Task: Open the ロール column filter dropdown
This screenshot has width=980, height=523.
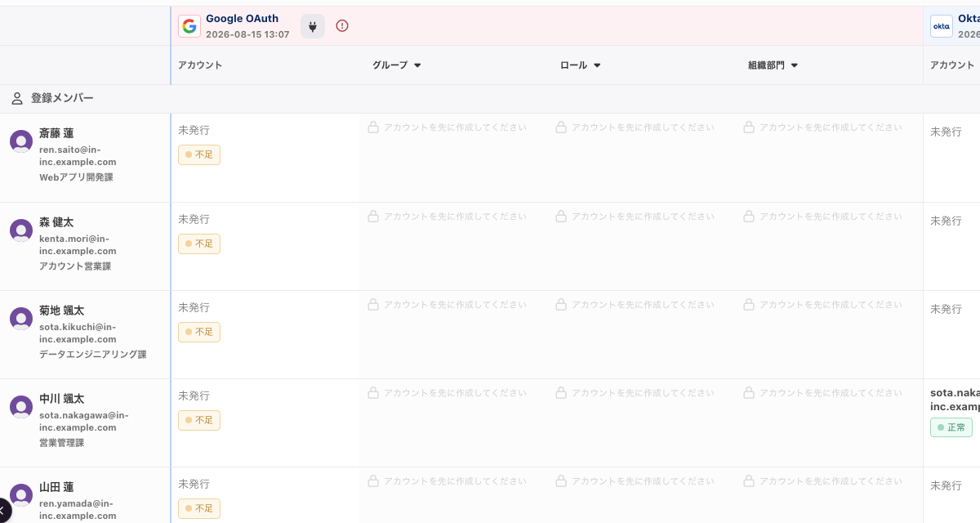Action: click(597, 65)
